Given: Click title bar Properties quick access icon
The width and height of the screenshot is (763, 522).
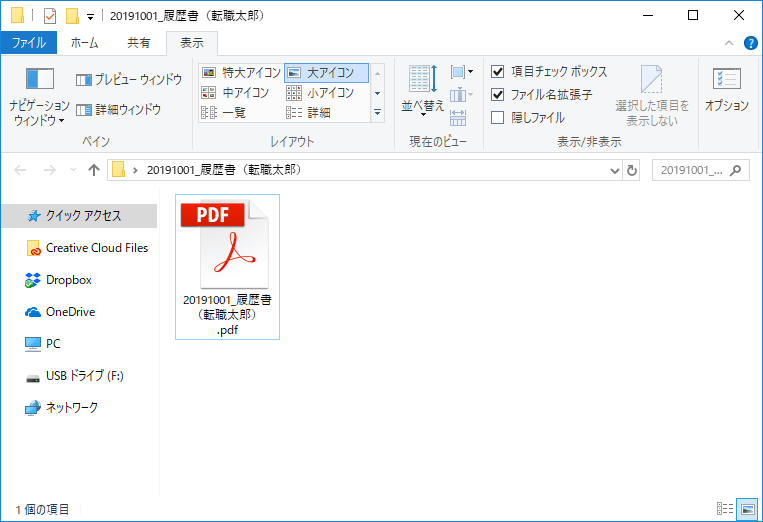Looking at the screenshot, I should [x=50, y=16].
